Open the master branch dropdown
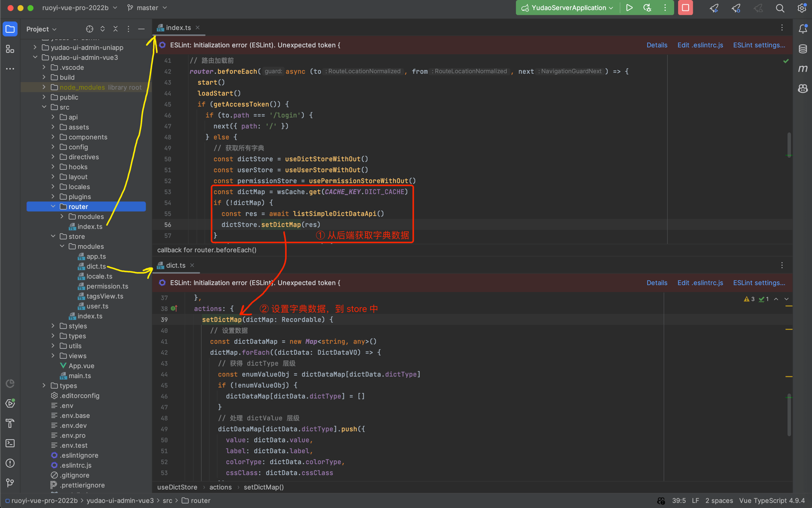The width and height of the screenshot is (812, 508). pos(147,8)
